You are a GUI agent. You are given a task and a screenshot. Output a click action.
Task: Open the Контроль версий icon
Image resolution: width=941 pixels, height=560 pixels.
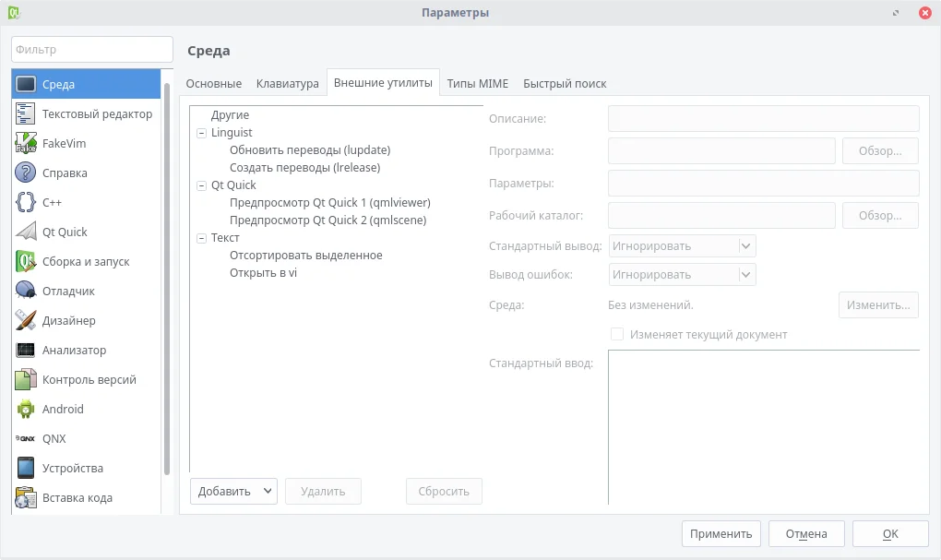tap(26, 379)
